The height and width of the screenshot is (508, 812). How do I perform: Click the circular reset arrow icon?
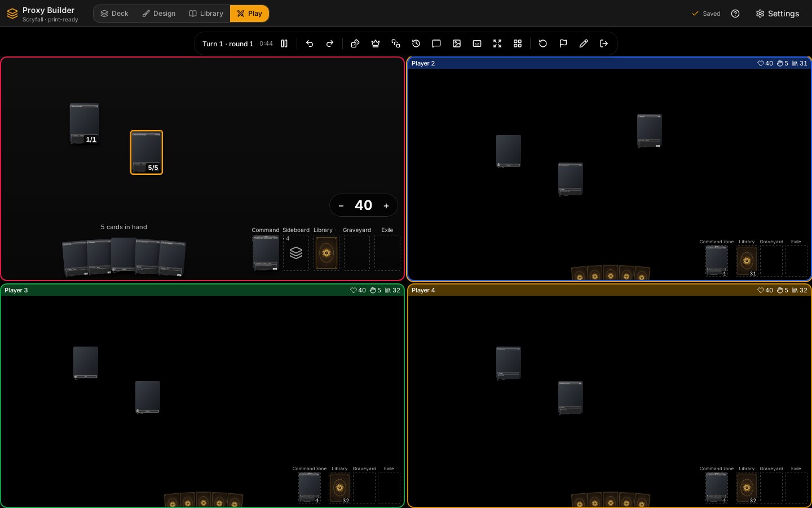543,43
